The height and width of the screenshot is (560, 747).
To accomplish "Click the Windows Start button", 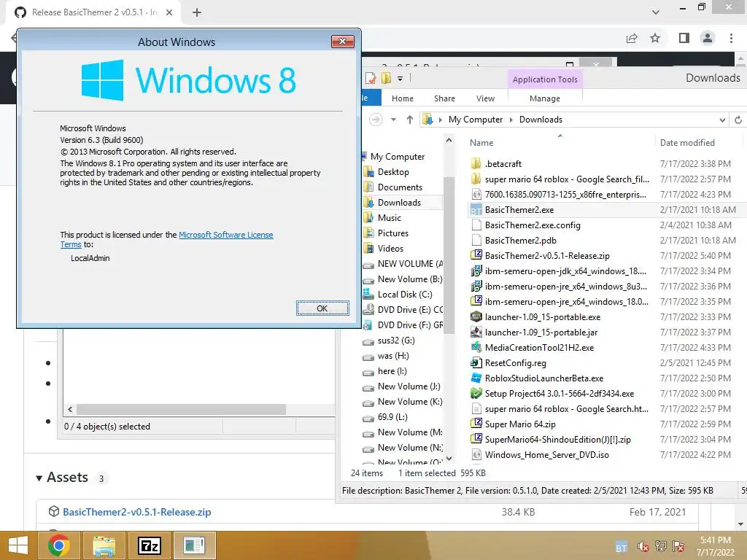I will pos(18,545).
